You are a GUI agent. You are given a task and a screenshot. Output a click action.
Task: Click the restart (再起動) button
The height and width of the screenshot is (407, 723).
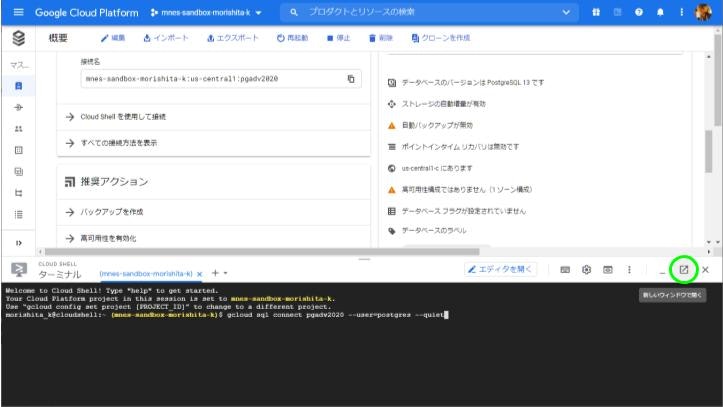pyautogui.click(x=292, y=38)
